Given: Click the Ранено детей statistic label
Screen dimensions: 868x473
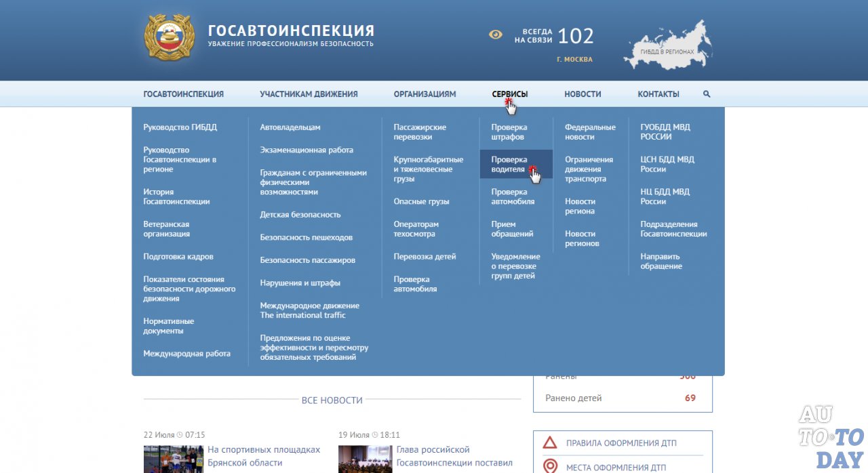Looking at the screenshot, I should (574, 398).
